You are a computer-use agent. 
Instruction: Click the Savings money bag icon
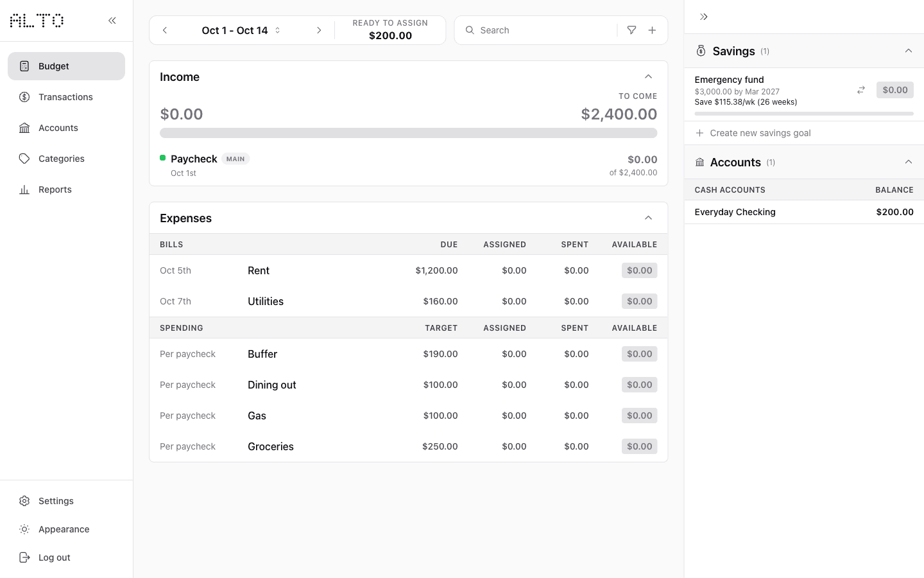pos(701,51)
